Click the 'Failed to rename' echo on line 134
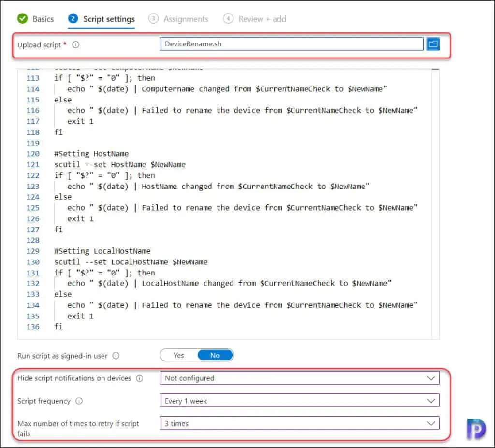This screenshot has width=495, height=448. pyautogui.click(x=242, y=305)
